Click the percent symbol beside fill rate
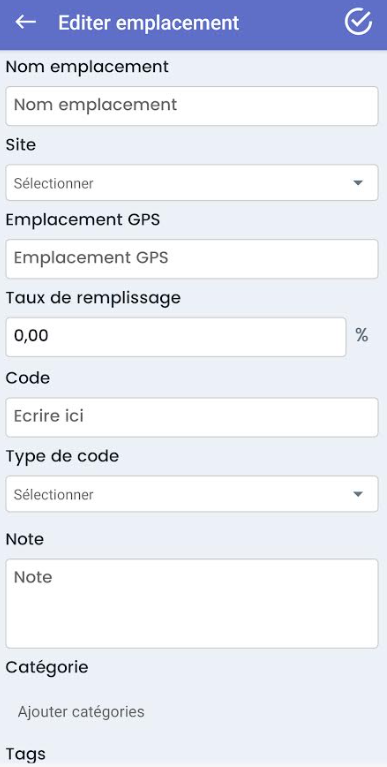 (362, 336)
